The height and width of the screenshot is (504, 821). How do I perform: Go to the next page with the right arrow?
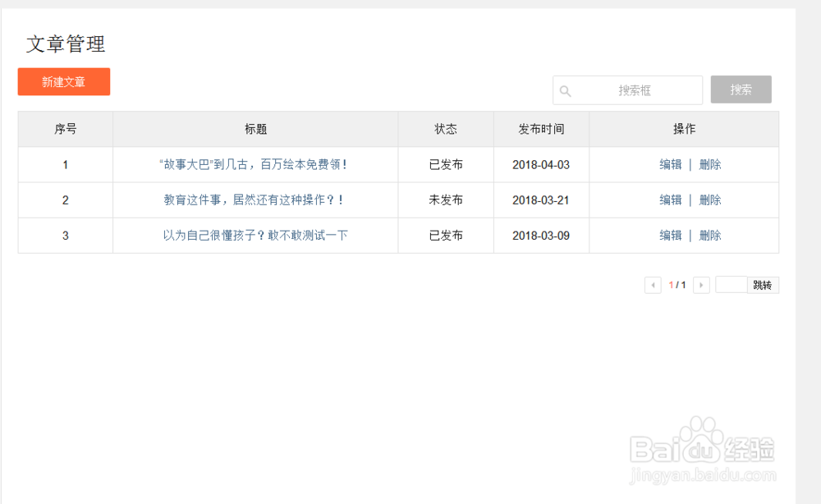coord(702,285)
